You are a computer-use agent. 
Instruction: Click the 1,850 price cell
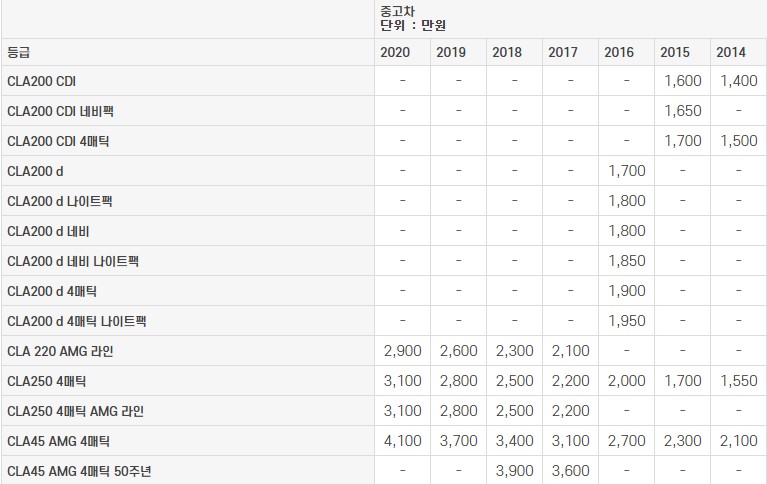click(627, 261)
